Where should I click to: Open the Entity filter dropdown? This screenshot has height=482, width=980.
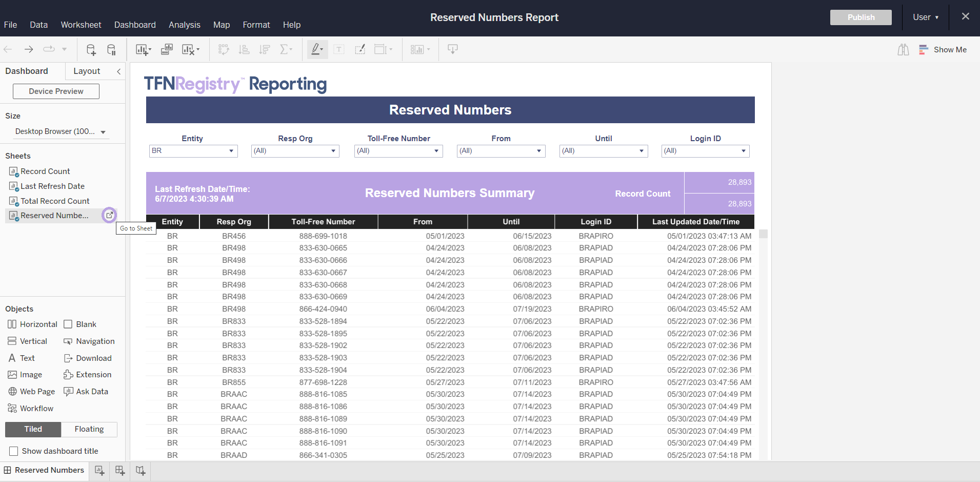pos(193,151)
